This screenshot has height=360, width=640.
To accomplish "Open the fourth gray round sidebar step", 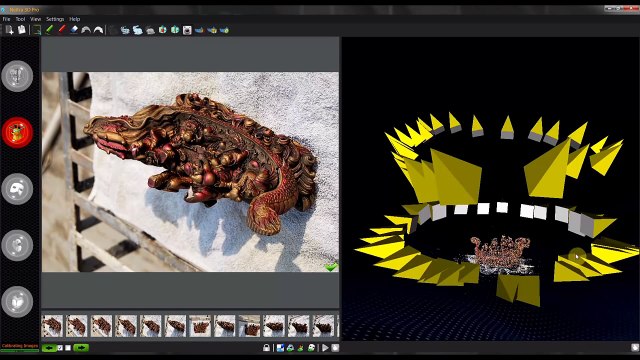I will [17, 245].
